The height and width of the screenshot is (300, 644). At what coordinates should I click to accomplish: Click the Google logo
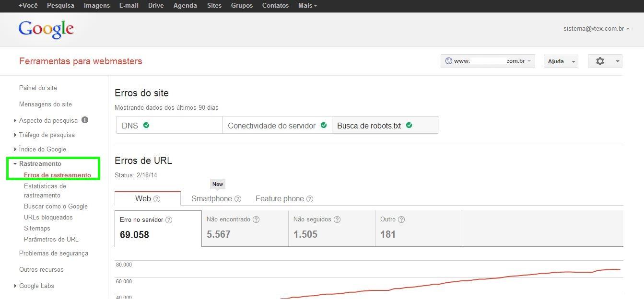(46, 29)
